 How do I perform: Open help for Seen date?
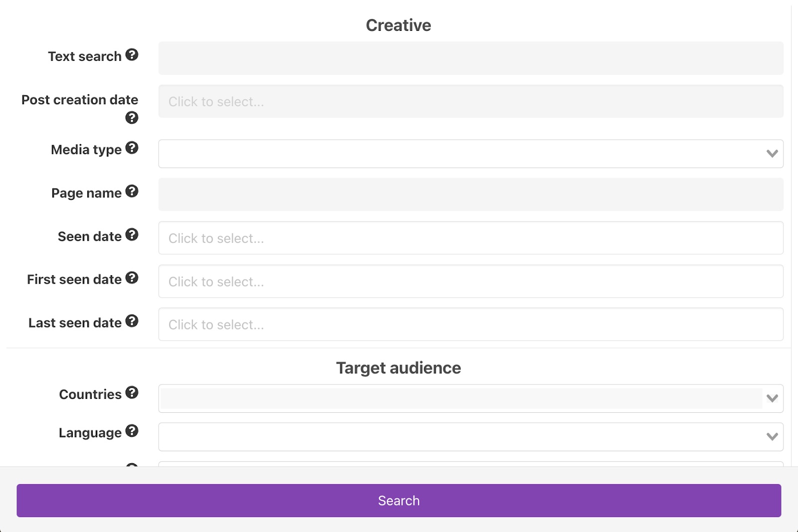(132, 235)
